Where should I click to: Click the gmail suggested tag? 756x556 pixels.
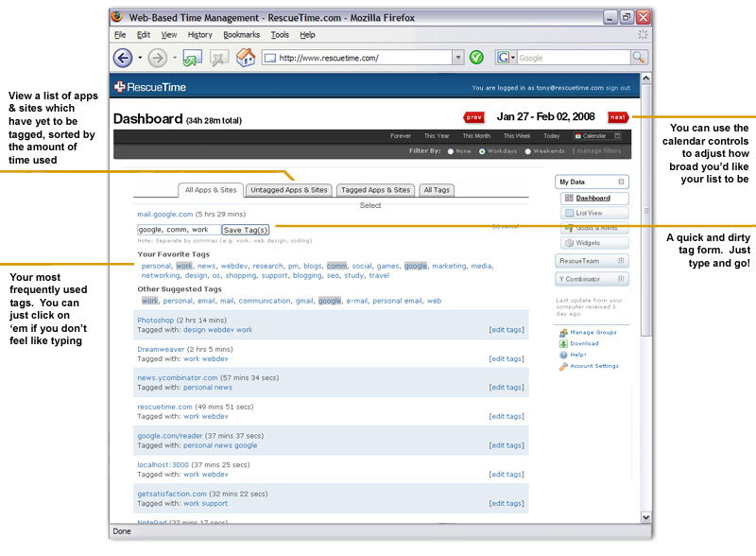[304, 301]
